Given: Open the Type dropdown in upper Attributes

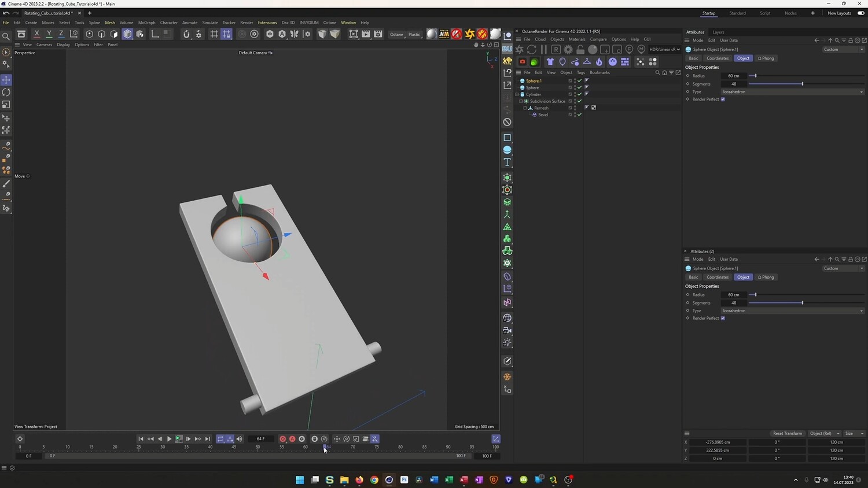Looking at the screenshot, I should coord(793,92).
